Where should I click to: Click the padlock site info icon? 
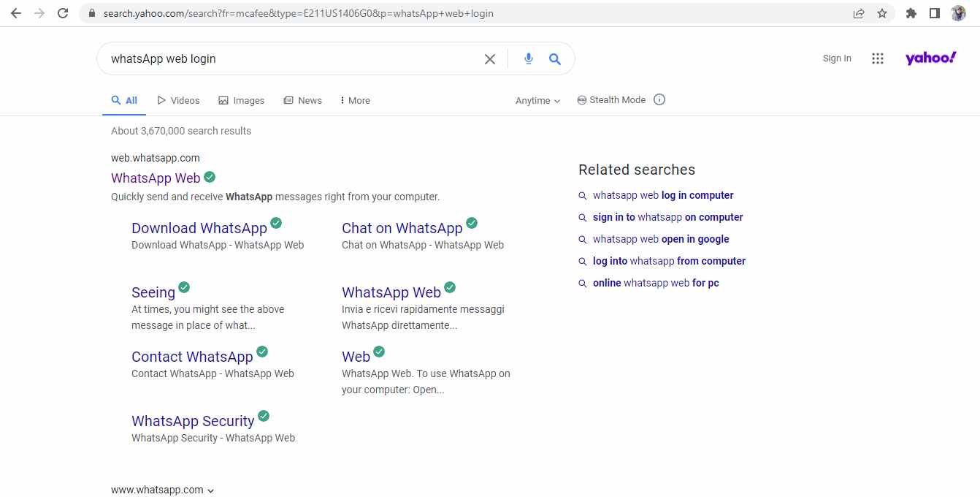point(91,13)
